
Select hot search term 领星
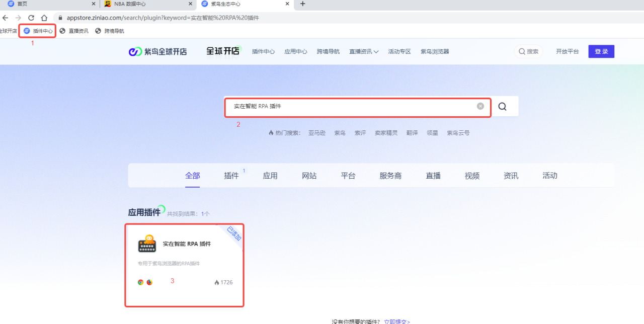(433, 133)
